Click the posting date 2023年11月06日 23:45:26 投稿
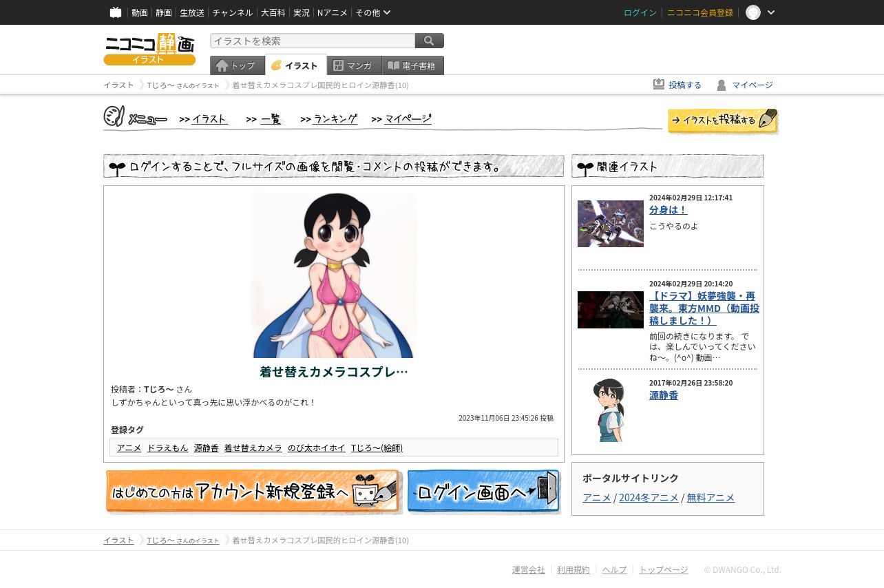Screen dimensions: 884x588 tap(506, 419)
